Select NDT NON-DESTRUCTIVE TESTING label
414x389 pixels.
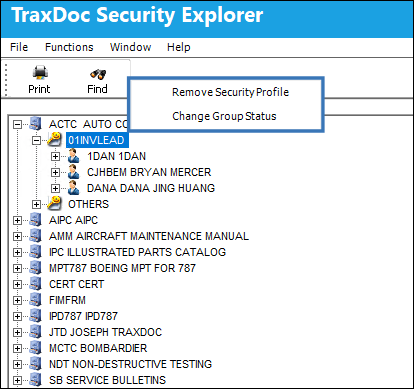coord(130,364)
